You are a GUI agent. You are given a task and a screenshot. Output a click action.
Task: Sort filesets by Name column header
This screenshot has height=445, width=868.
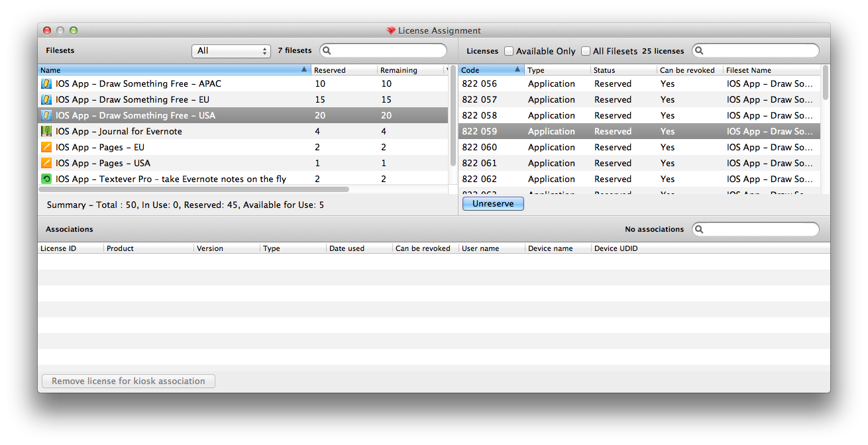[174, 70]
